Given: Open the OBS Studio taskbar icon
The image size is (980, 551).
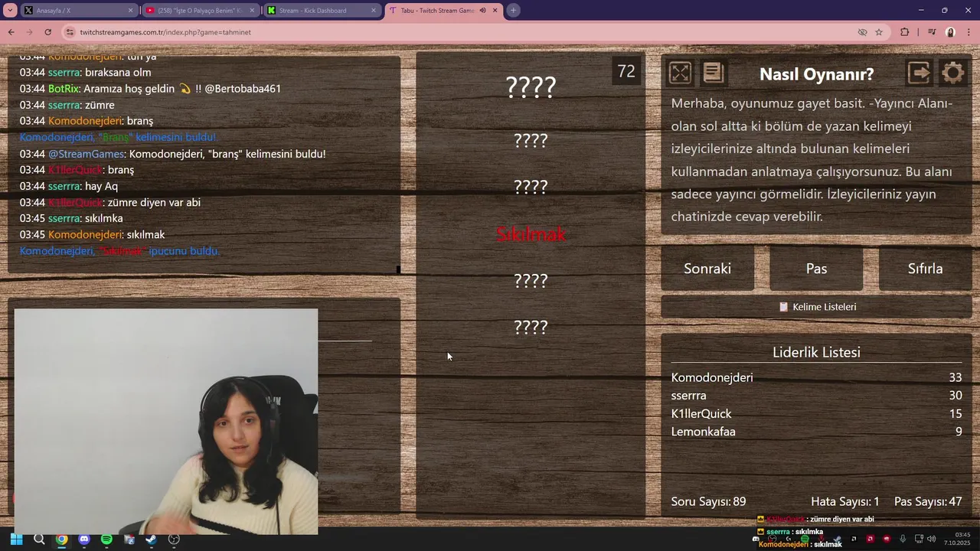Looking at the screenshot, I should 174,540.
